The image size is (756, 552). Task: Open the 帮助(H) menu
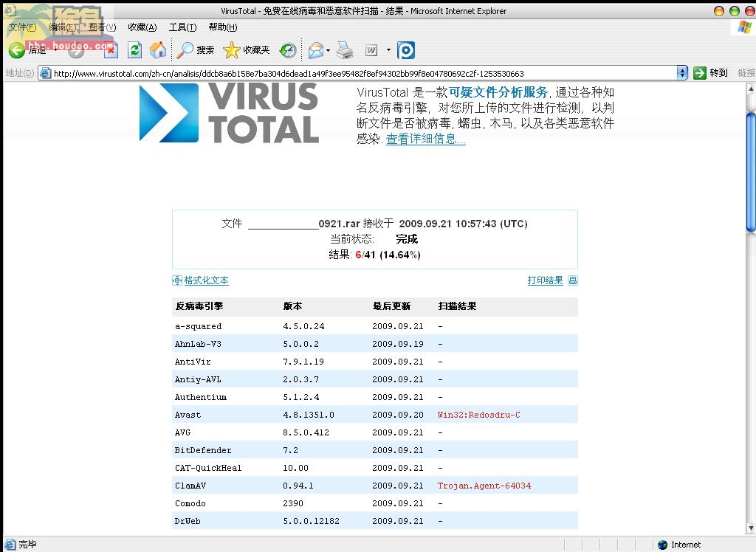pyautogui.click(x=223, y=27)
